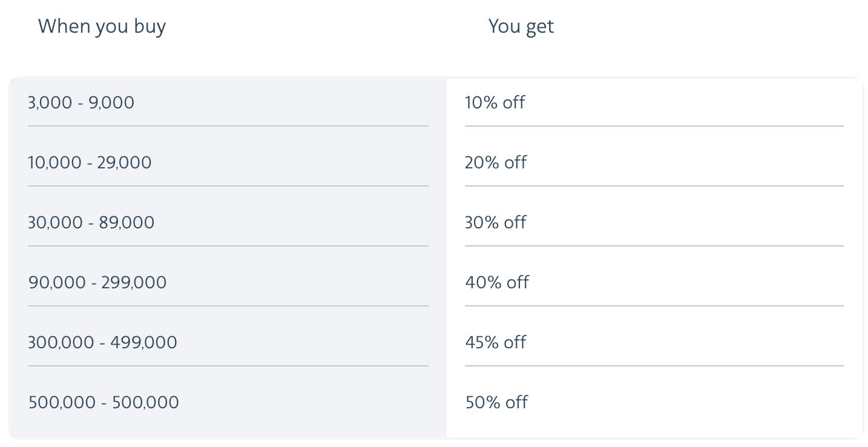This screenshot has width=868, height=447.
Task: Click the 90,000 lower limit value
Action: point(57,282)
